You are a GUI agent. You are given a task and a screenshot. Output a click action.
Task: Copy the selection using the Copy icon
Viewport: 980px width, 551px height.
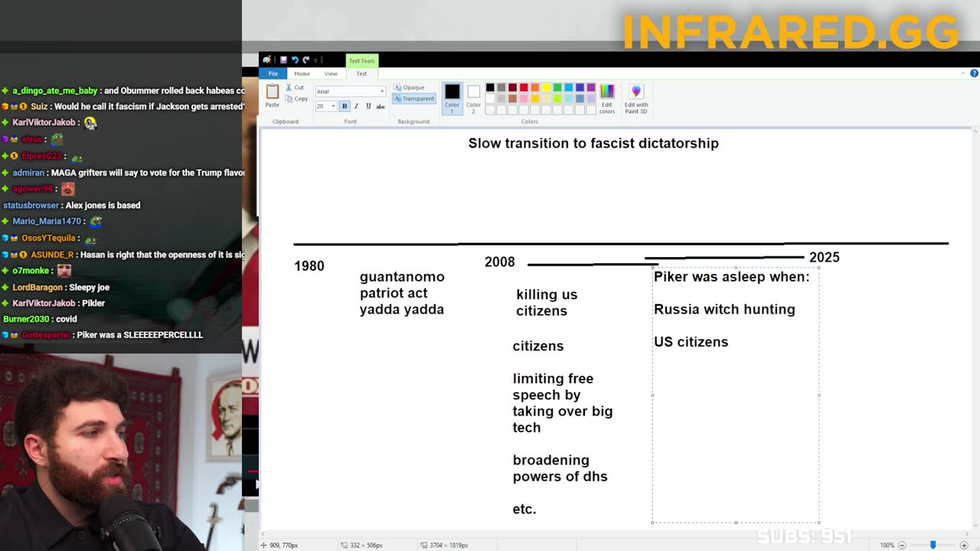coord(289,99)
